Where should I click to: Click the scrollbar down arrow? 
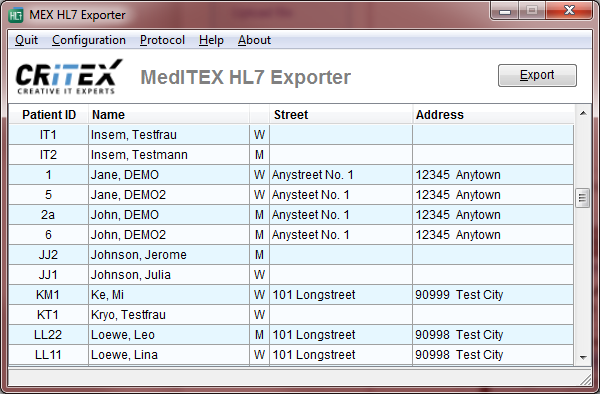583,357
